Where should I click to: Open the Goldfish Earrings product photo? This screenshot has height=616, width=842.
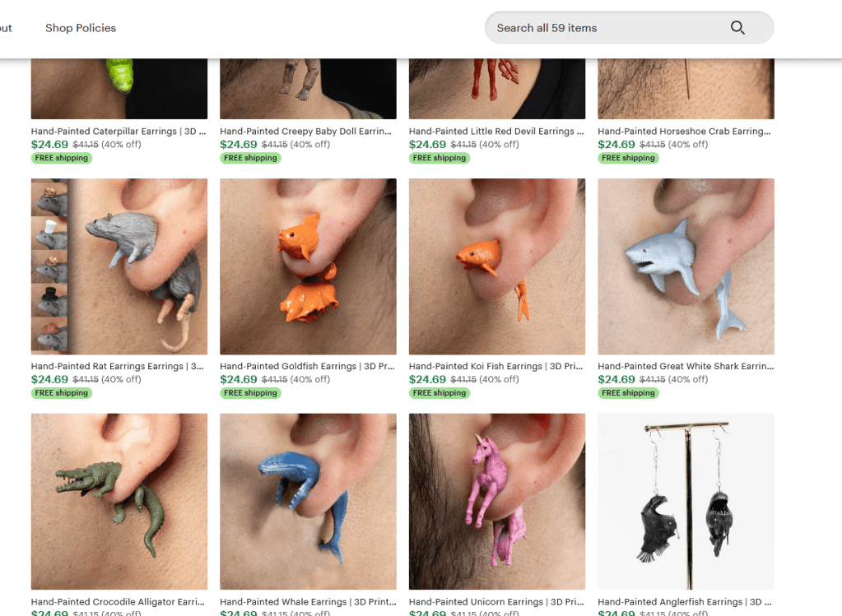(308, 266)
